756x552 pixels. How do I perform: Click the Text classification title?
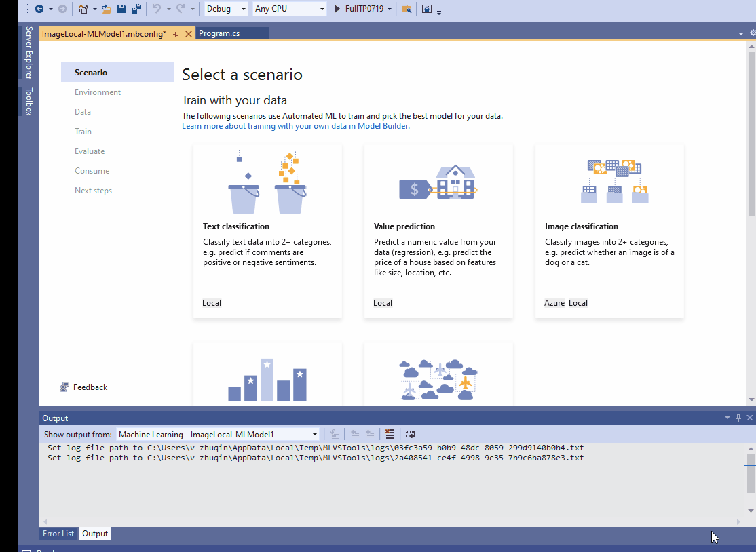235,226
